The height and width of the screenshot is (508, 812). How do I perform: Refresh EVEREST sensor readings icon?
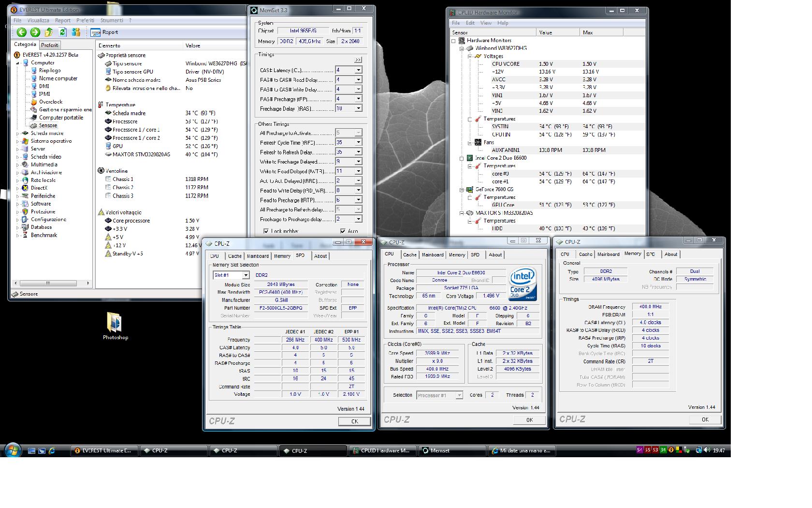[62, 32]
